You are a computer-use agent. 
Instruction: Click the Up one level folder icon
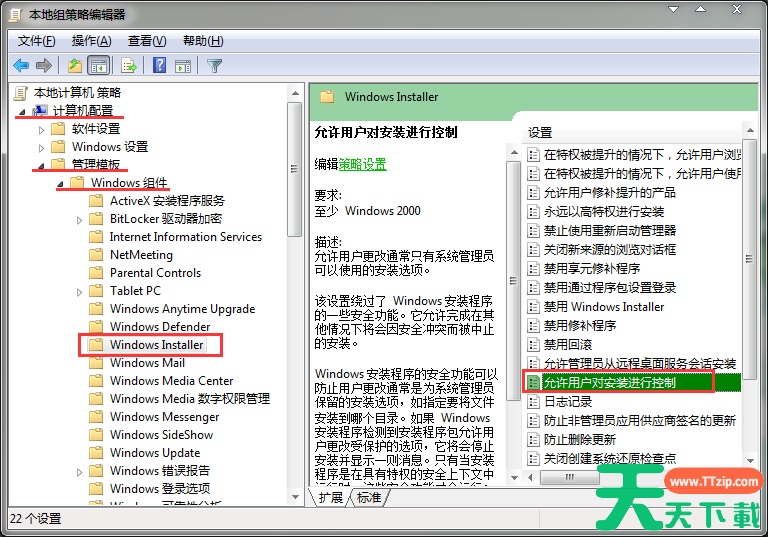[74, 66]
